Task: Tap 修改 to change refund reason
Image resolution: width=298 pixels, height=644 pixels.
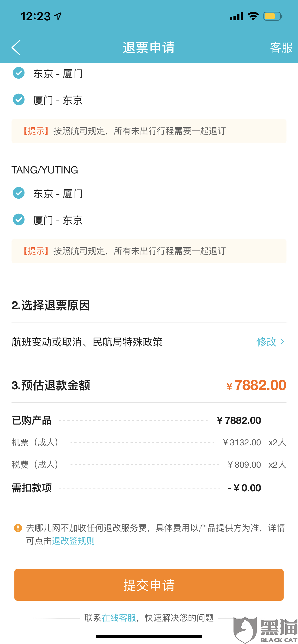Action: (266, 342)
